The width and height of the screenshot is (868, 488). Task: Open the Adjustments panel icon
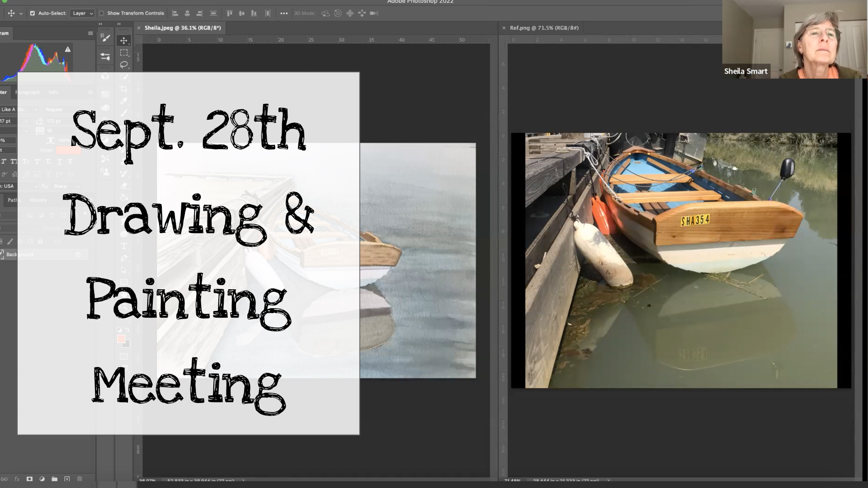(105, 56)
